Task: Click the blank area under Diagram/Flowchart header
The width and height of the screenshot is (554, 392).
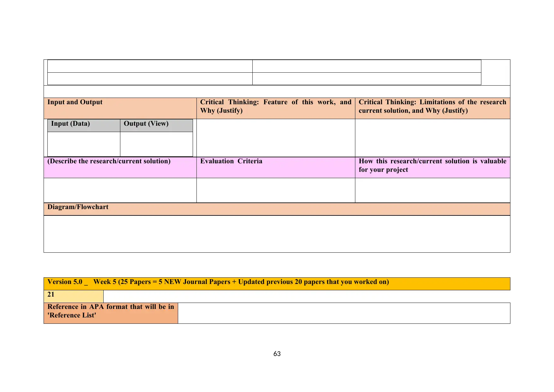Action: pos(277,234)
